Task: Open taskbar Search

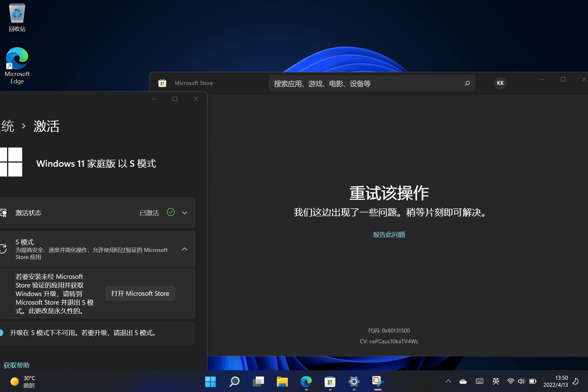Action: tap(234, 382)
